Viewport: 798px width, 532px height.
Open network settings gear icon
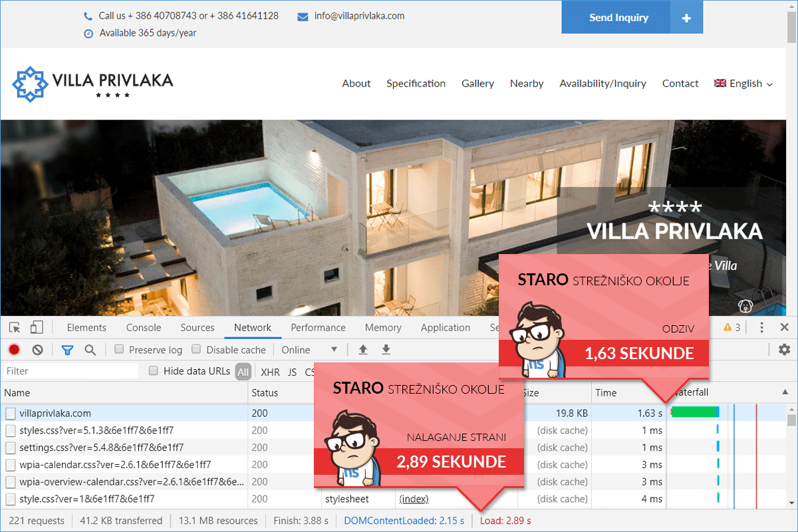(784, 350)
